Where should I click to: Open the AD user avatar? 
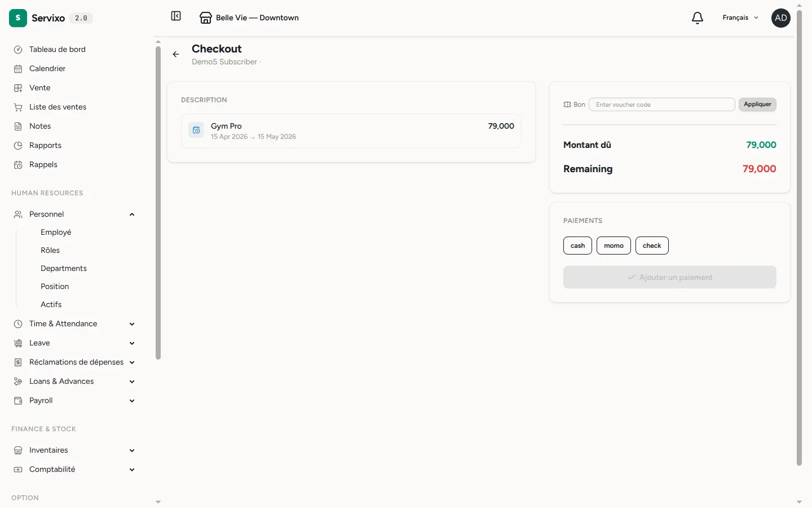click(781, 18)
